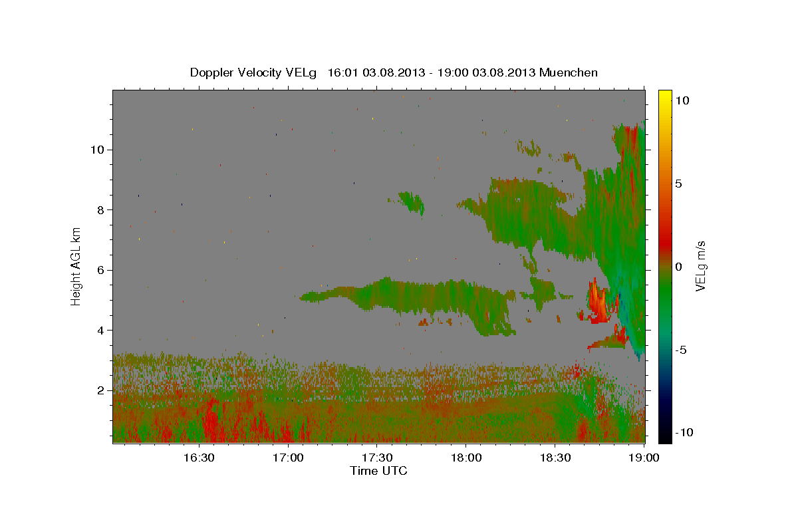798x532 pixels.
Task: Click the "Time UTC" axis label
Action: (378, 471)
